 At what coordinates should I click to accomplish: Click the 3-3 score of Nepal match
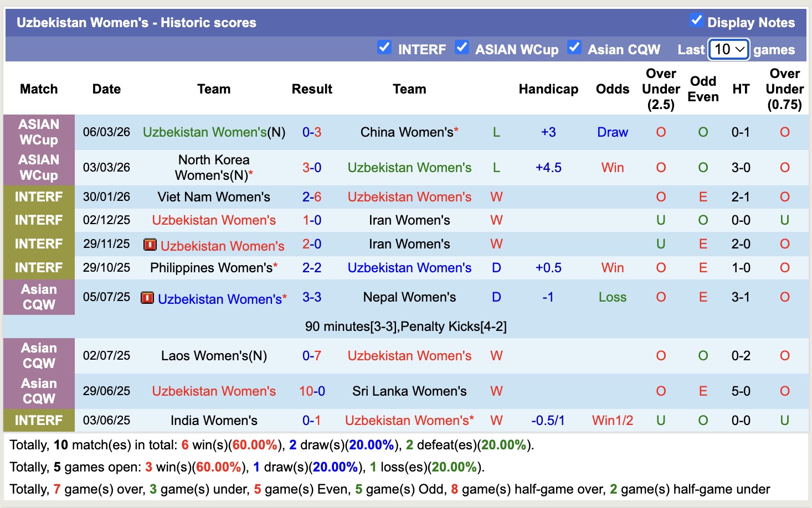pyautogui.click(x=312, y=297)
